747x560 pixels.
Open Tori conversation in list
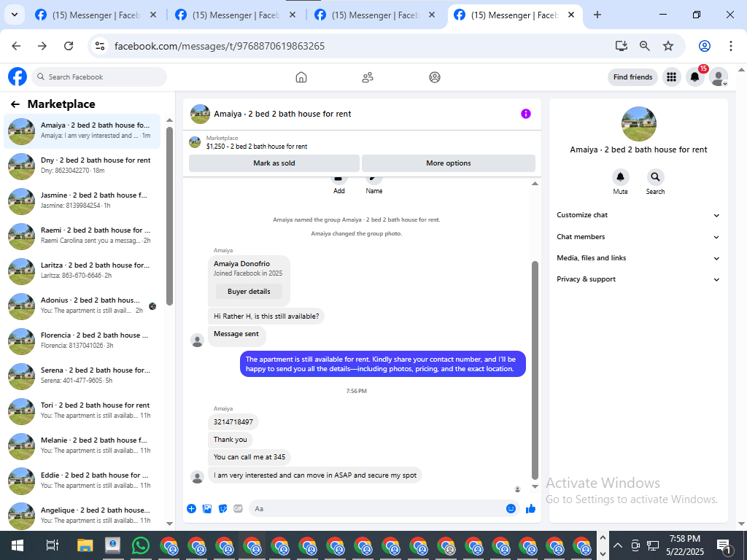pos(82,411)
